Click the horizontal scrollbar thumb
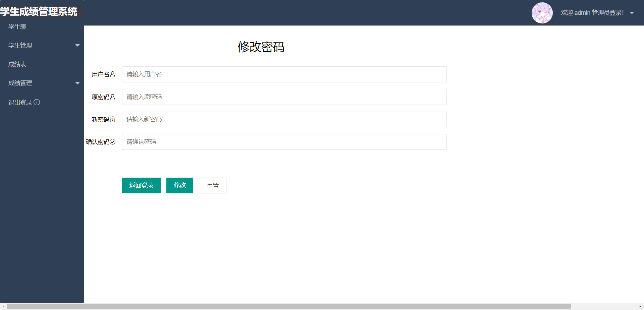Screen dimensions: 644x310 coord(289,307)
